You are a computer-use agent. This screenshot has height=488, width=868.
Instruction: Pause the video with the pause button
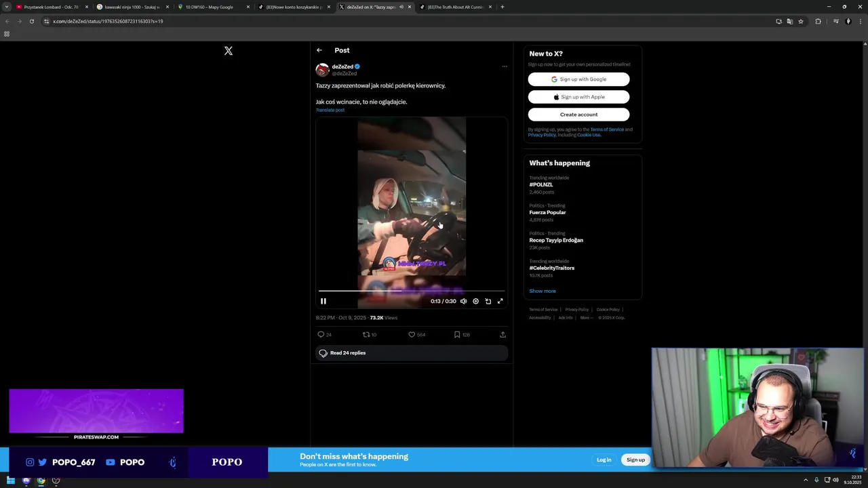pos(323,301)
